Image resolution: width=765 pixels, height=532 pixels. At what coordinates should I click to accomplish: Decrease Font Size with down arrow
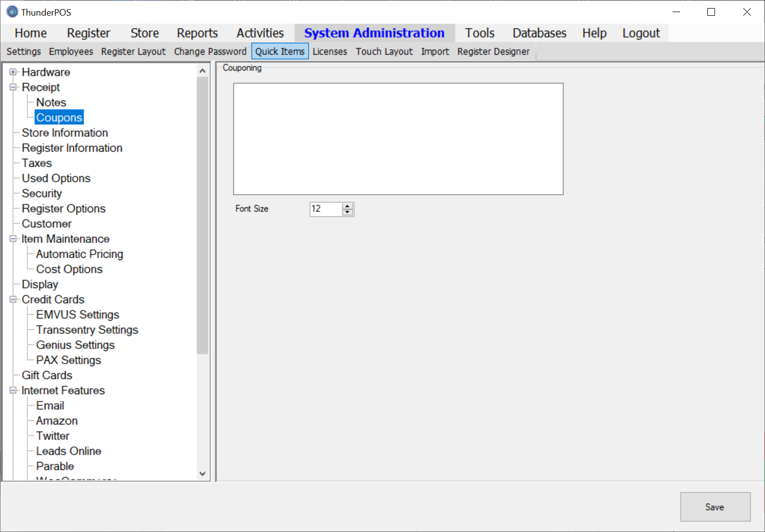pyautogui.click(x=348, y=212)
